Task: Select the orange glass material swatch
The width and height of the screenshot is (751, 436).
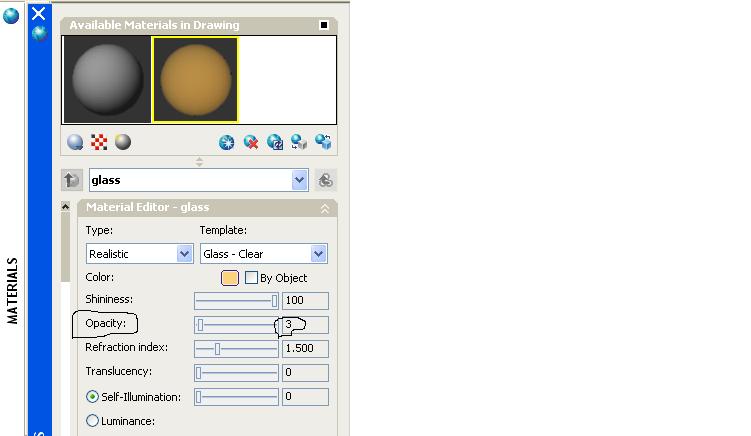Action: [195, 80]
